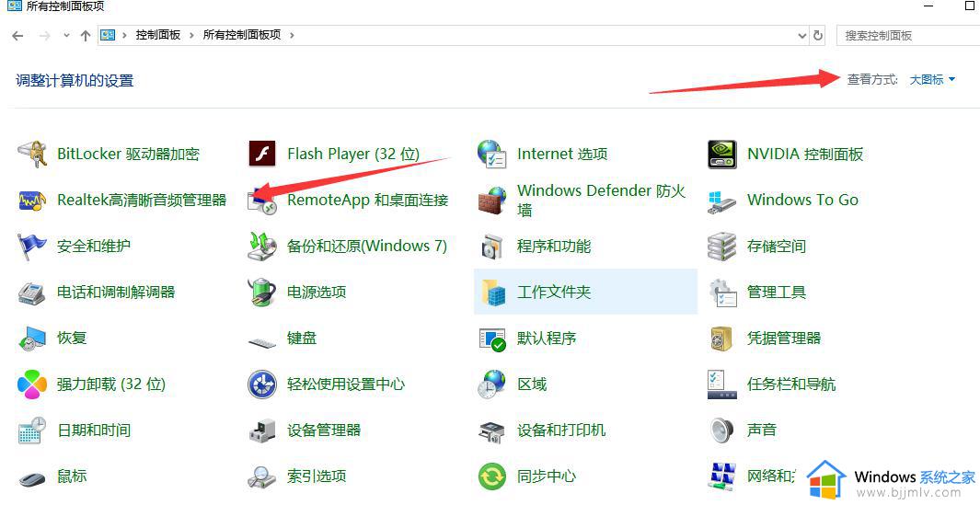Viewport: 980px width, 505px height.
Task: Open the Internet 选项 globe icon
Action: 492,154
